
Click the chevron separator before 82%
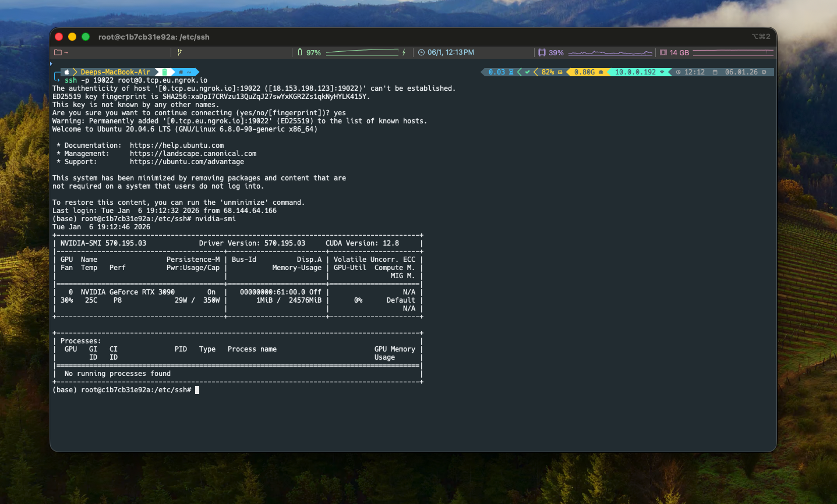point(535,72)
